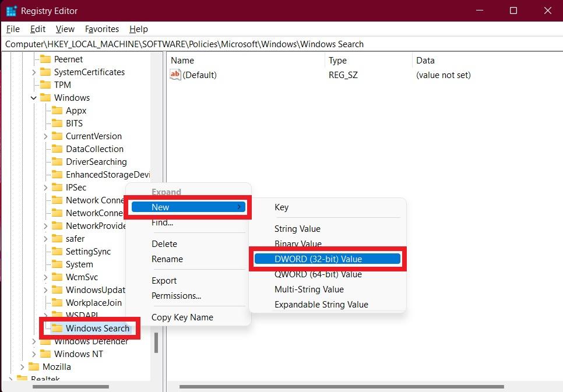Click the Name column header

(246, 61)
